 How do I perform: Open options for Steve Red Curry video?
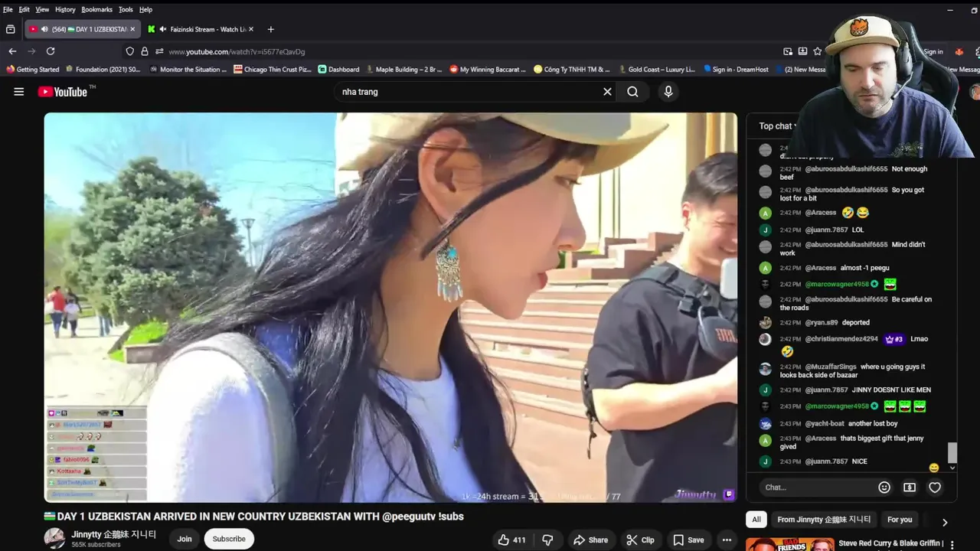(952, 545)
